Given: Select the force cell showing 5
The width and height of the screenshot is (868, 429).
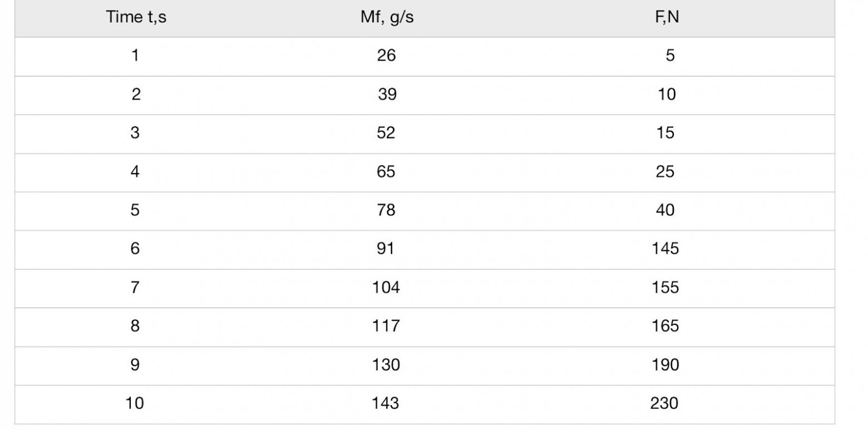Looking at the screenshot, I should tap(669, 56).
